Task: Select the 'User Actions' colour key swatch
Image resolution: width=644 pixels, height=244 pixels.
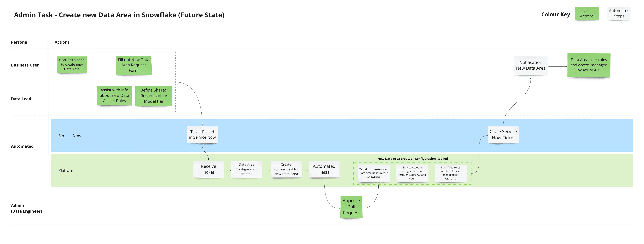Action: (x=587, y=14)
